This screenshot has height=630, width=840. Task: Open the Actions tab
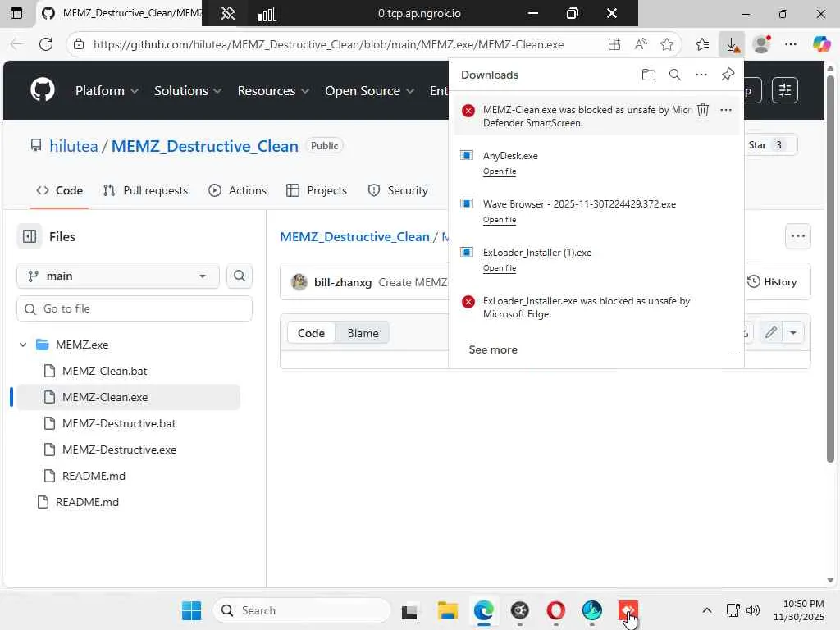(237, 190)
